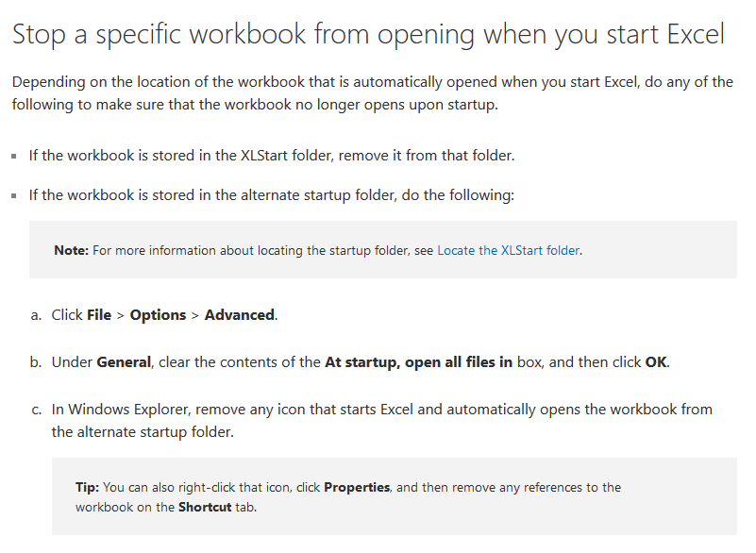Click the page heading about stopping a workbook
This screenshot has height=553, width=756.
[x=368, y=34]
